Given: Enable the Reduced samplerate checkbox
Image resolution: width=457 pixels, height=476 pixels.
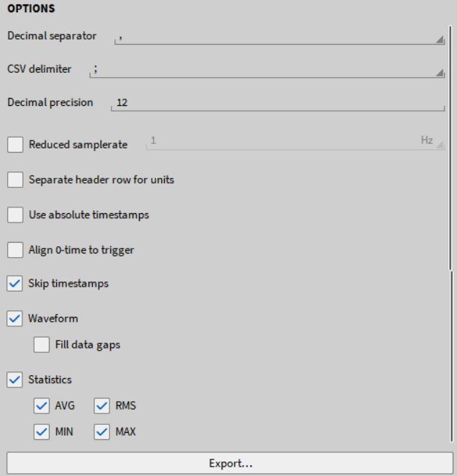Looking at the screenshot, I should click(x=15, y=145).
